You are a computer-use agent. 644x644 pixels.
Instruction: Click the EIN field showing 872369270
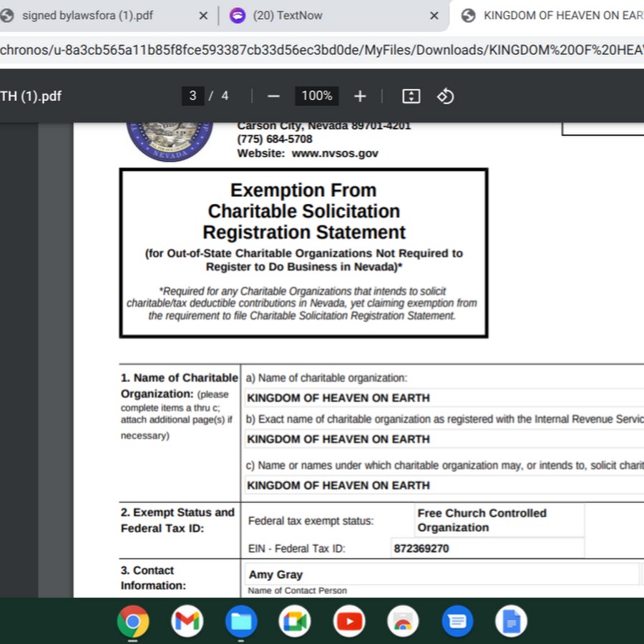tap(487, 548)
